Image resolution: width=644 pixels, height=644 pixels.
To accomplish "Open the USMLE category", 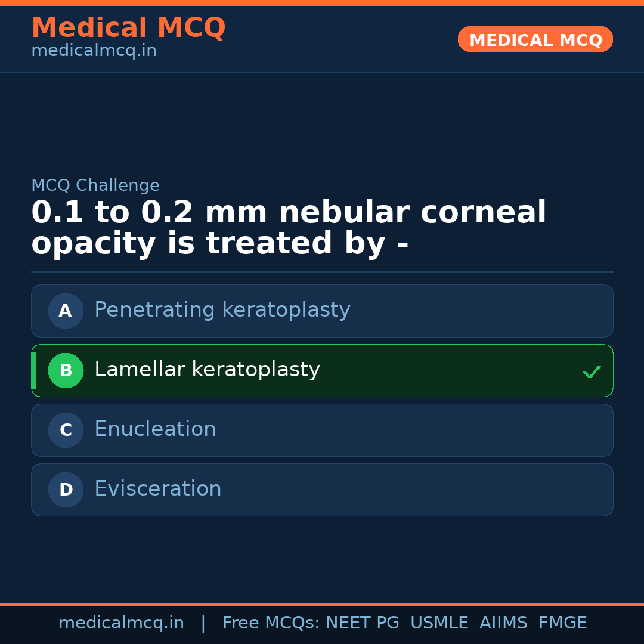I will click(x=439, y=622).
